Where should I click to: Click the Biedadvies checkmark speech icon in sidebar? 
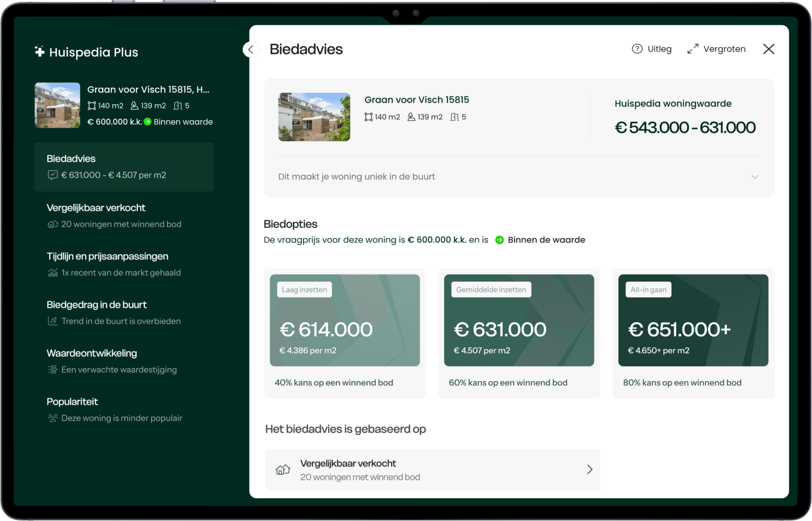(52, 175)
